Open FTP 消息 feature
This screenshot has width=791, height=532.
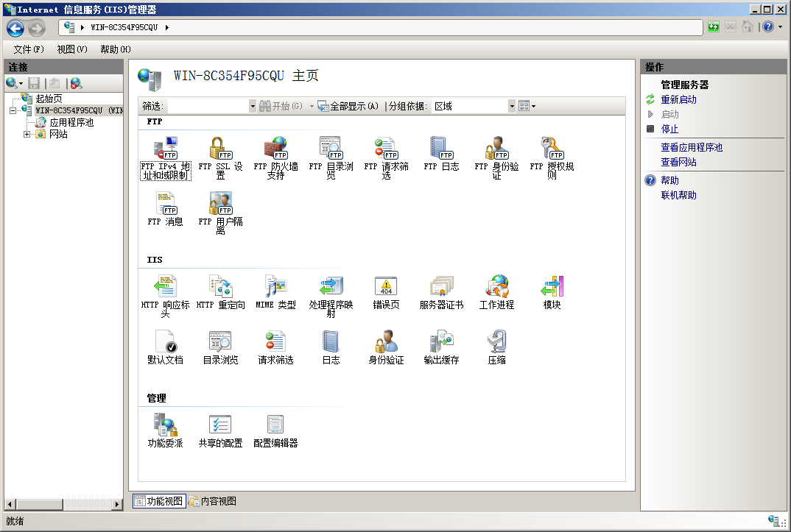coord(166,209)
